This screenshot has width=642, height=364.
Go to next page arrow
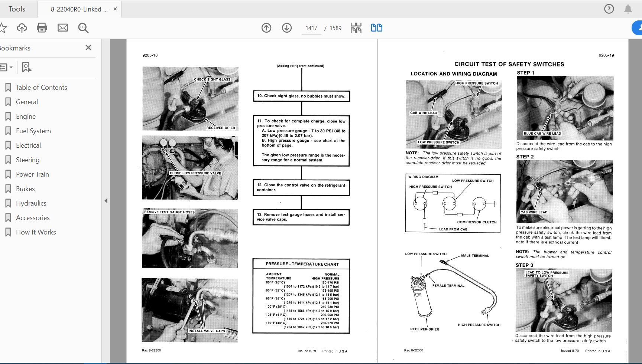click(x=287, y=28)
